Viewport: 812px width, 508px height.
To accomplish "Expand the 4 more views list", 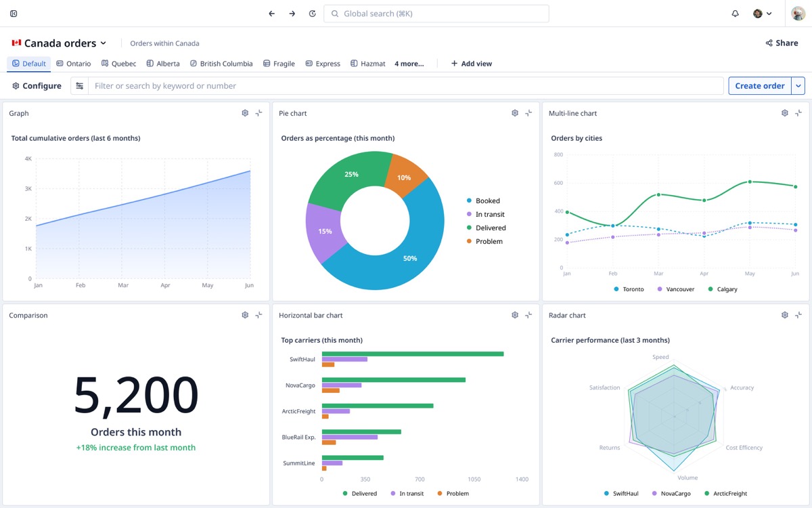I will [409, 64].
